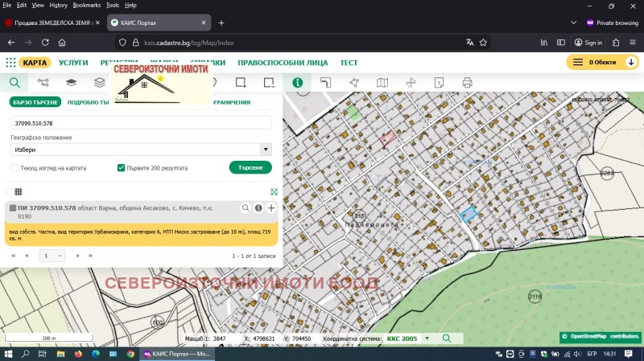644x361 pixels.
Task: Click the parcel number search input field
Action: 141,123
